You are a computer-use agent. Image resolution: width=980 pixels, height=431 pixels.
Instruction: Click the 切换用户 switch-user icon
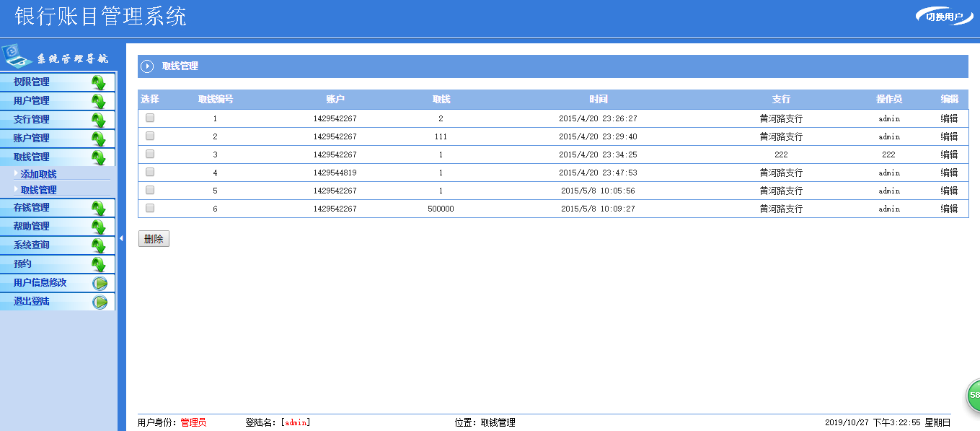pyautogui.click(x=944, y=16)
